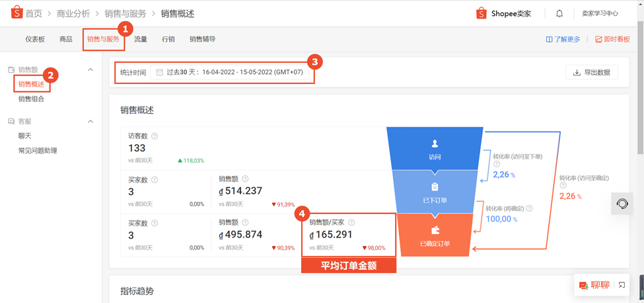The image size is (644, 303).
Task: Click help icon beside 买家数 in 已确定订单 row
Action: 155,224
